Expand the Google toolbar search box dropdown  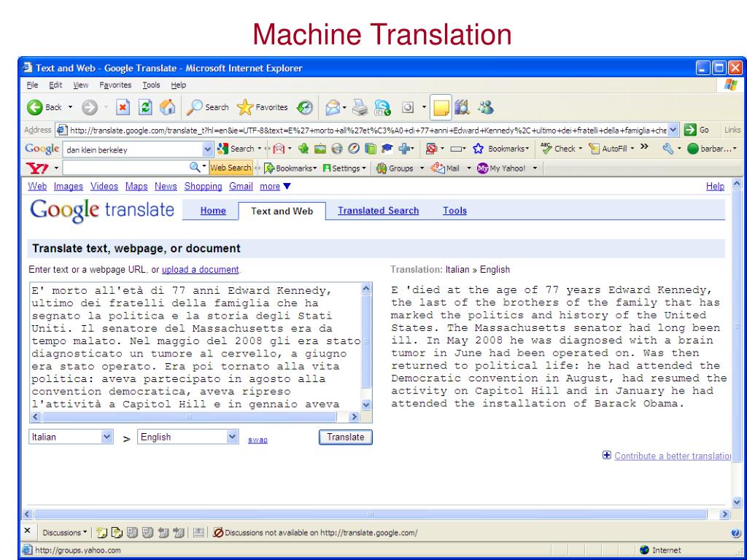point(207,149)
